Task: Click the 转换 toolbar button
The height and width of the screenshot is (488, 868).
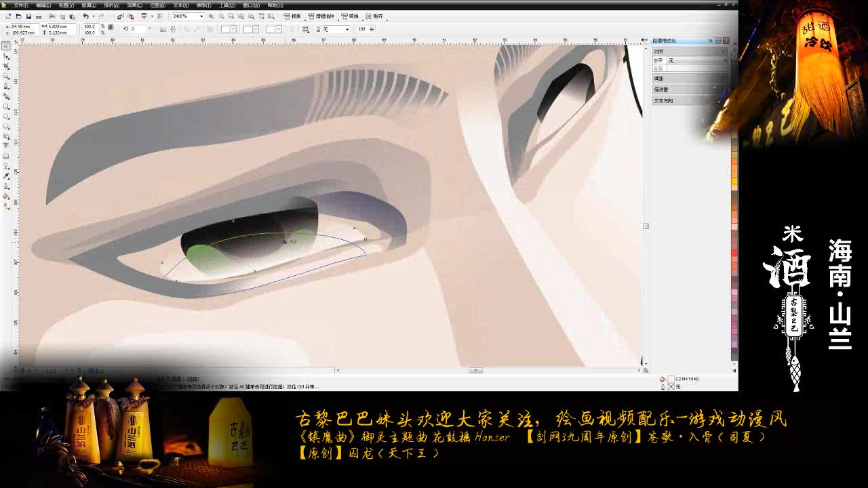Action: point(351,16)
